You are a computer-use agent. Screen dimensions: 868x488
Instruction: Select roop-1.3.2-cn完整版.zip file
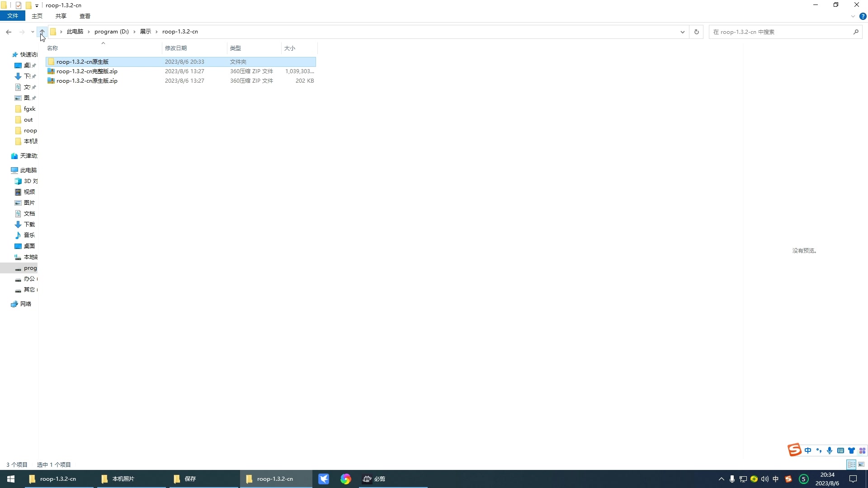pyautogui.click(x=87, y=71)
